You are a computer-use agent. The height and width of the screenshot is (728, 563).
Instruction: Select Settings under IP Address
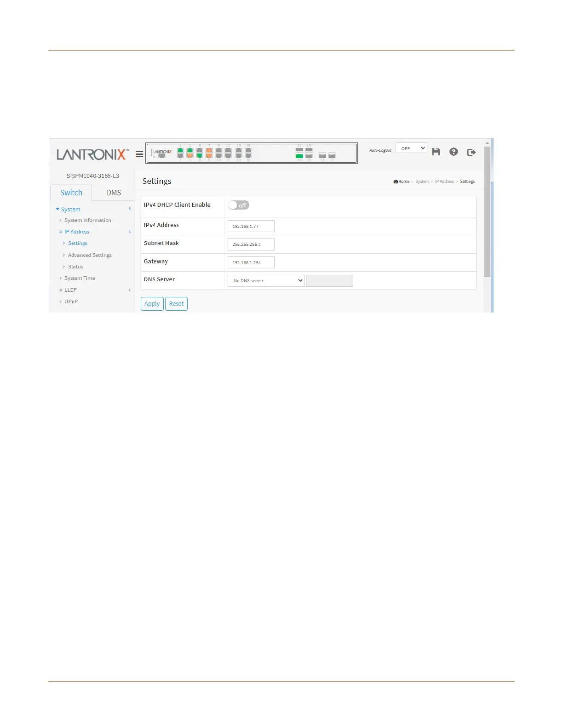click(x=78, y=243)
